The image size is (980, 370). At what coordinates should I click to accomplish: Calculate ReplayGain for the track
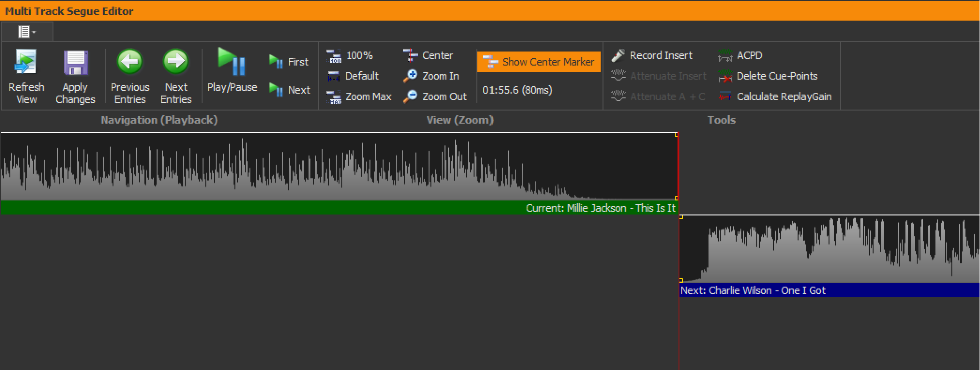tap(775, 96)
